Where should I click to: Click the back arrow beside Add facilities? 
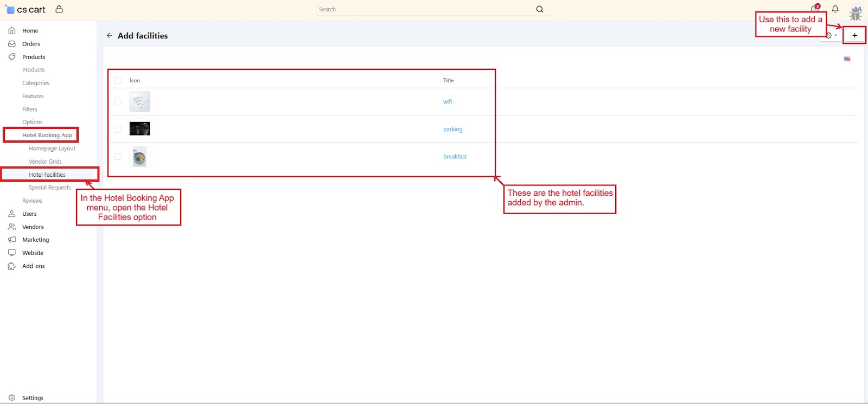pyautogui.click(x=110, y=36)
